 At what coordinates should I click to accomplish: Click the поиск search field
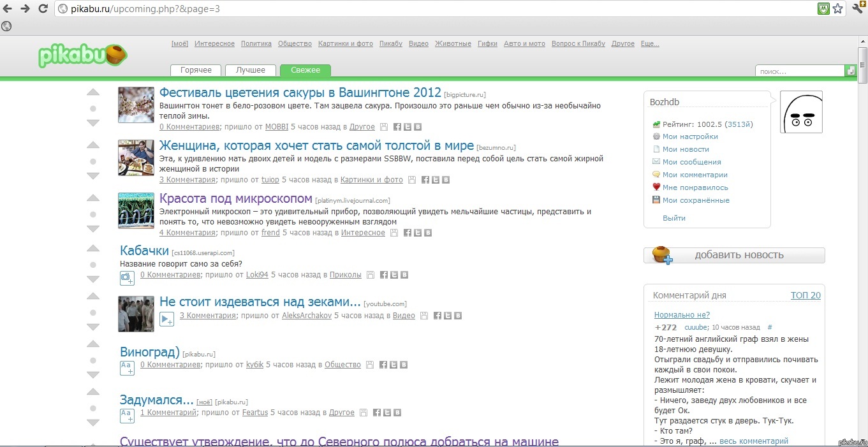tap(800, 71)
